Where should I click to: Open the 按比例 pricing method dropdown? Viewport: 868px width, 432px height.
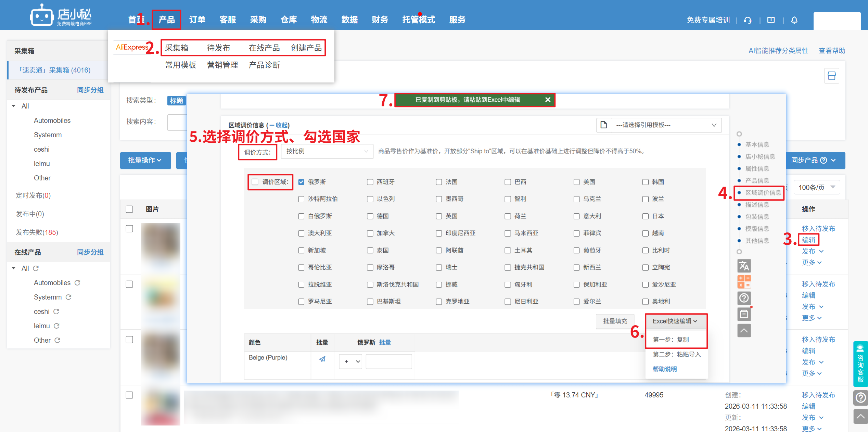coord(327,151)
